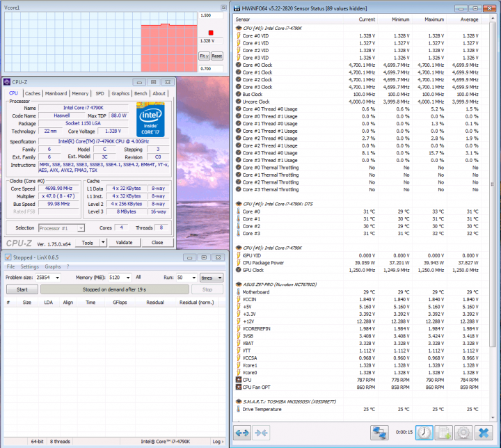Click CPU-Z window title icon
501x448 pixels.
7,82
